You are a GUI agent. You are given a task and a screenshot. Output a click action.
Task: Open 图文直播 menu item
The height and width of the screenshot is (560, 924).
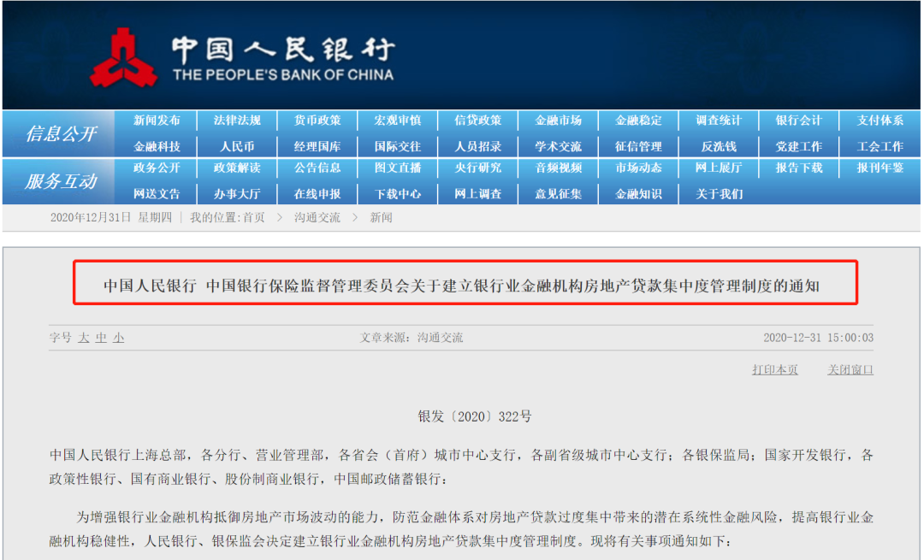(x=398, y=168)
